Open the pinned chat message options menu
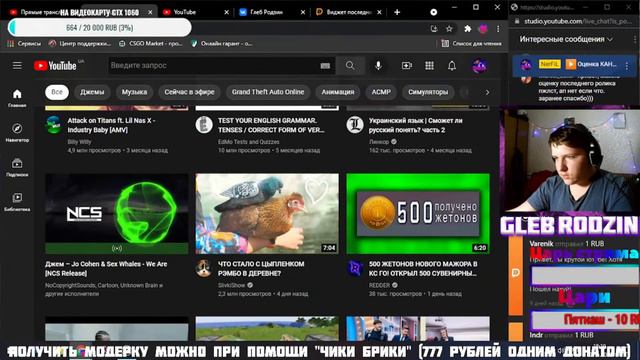Screen dimensions: 640x360 (627, 65)
